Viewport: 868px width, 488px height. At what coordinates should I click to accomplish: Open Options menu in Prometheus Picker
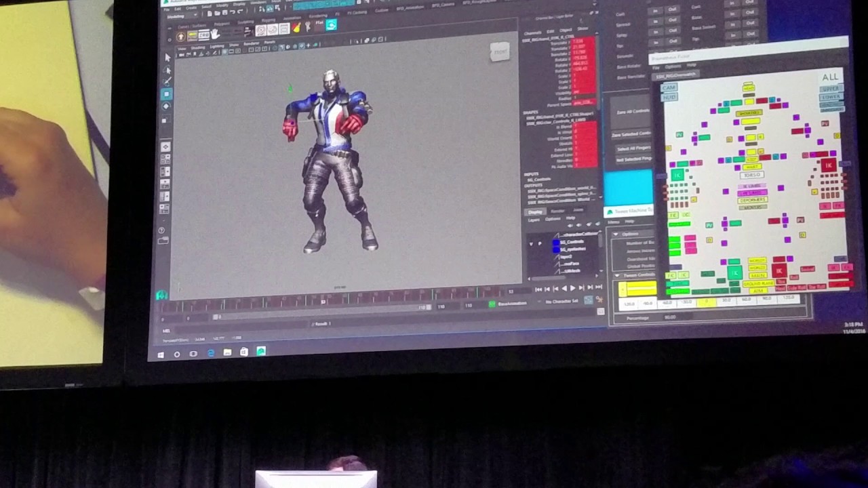coord(673,66)
